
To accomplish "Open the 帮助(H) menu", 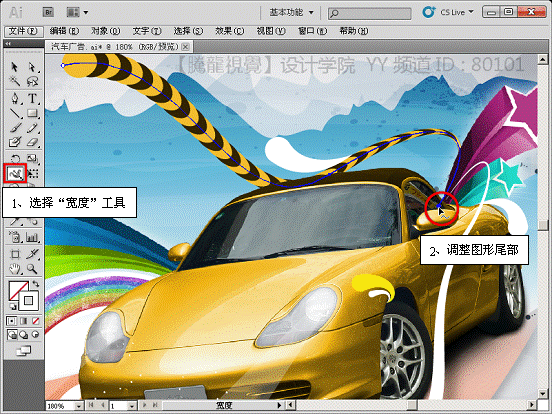I will click(x=353, y=31).
